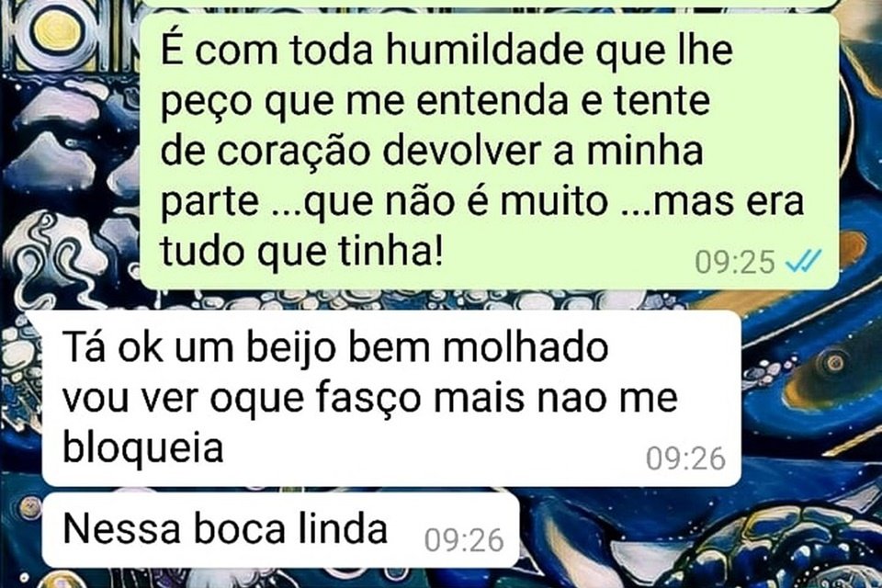Click the yellow sun circle on wallpaper

pyautogui.click(x=57, y=29)
